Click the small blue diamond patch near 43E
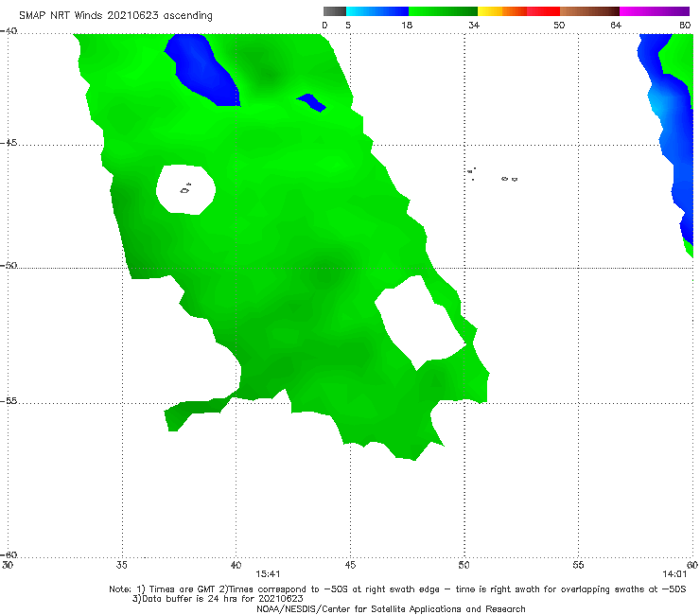Image resolution: width=700 pixels, height=615 pixels. point(311,103)
